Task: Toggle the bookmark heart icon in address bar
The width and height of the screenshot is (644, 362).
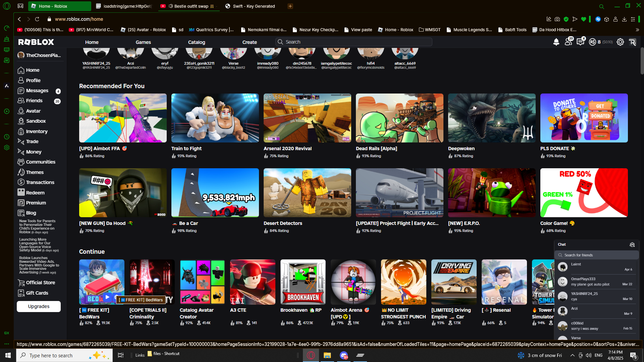Action: 584,19
